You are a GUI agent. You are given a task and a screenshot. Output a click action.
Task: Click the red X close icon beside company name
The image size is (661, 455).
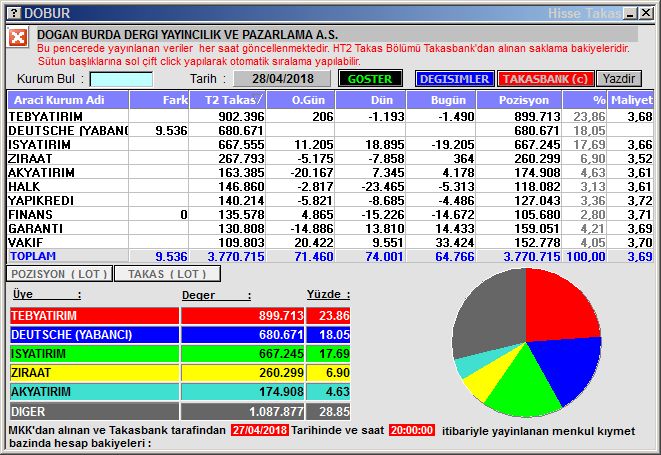18,38
